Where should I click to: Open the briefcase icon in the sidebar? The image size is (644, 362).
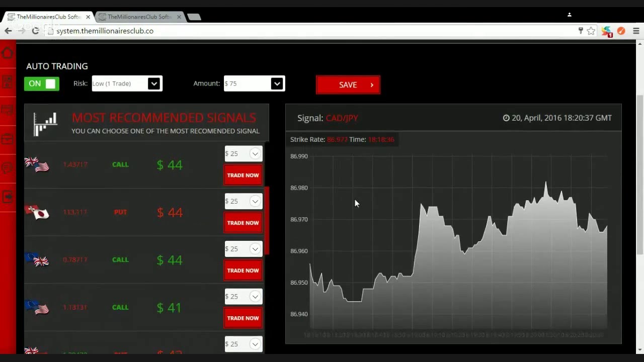[7, 139]
